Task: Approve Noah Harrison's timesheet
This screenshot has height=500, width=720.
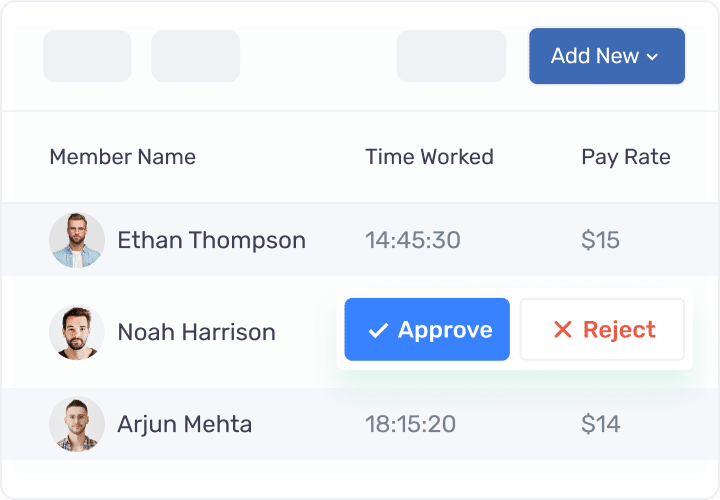Action: click(x=427, y=329)
